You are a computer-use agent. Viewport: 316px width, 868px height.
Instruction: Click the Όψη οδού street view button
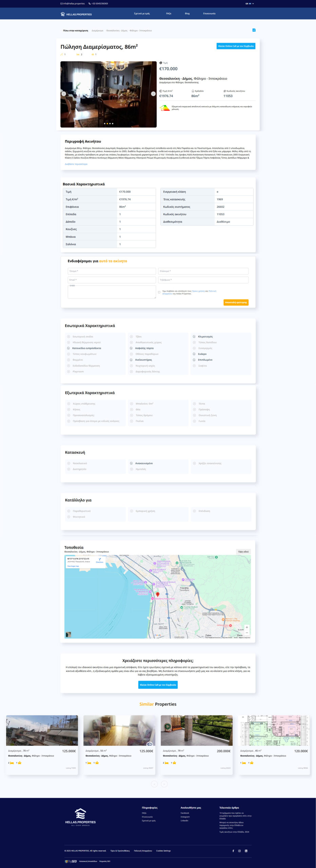pyautogui.click(x=243, y=552)
